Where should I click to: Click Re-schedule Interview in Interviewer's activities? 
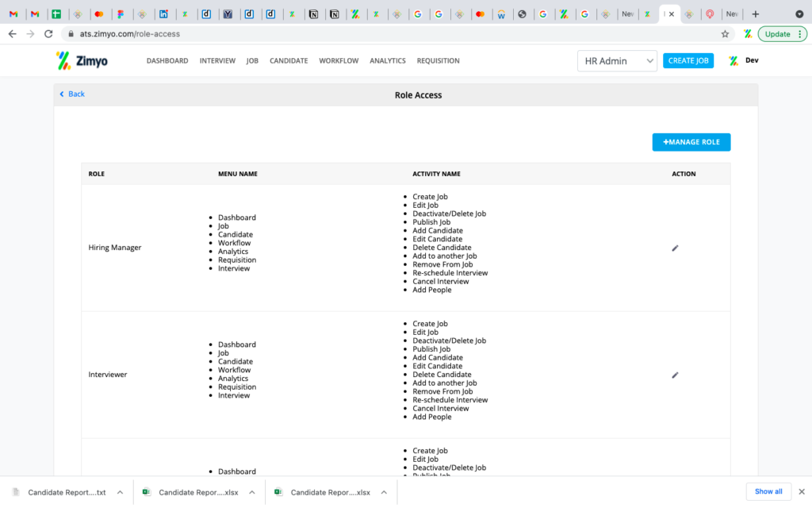click(x=450, y=400)
